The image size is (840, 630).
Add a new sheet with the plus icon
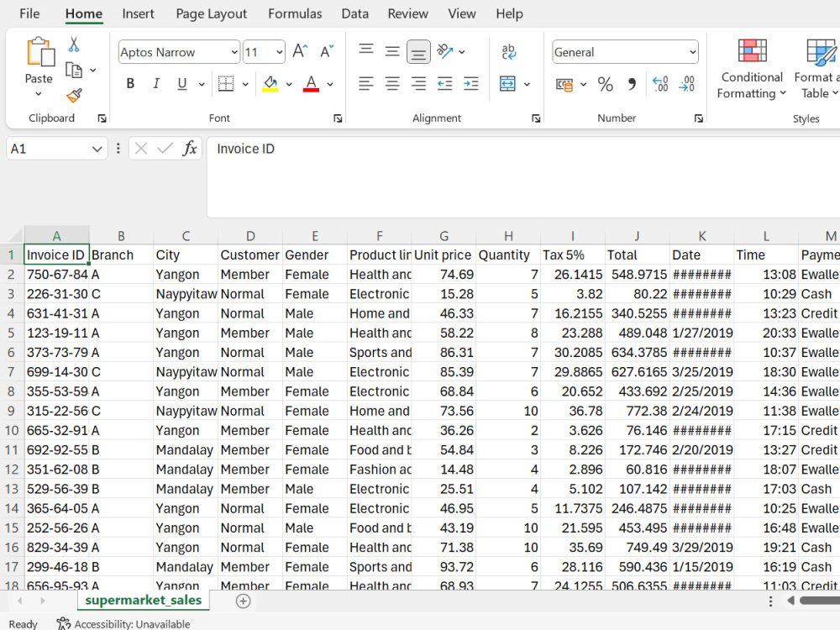[244, 601]
